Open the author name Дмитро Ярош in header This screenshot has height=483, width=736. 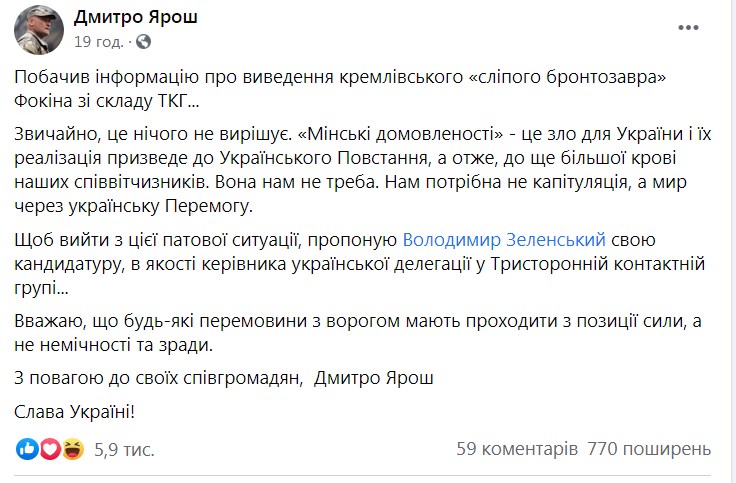pos(136,17)
